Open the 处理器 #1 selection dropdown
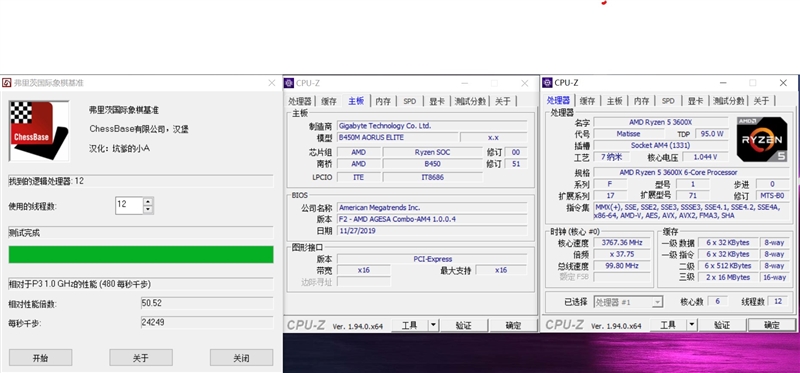The height and width of the screenshot is (373, 800). click(628, 302)
